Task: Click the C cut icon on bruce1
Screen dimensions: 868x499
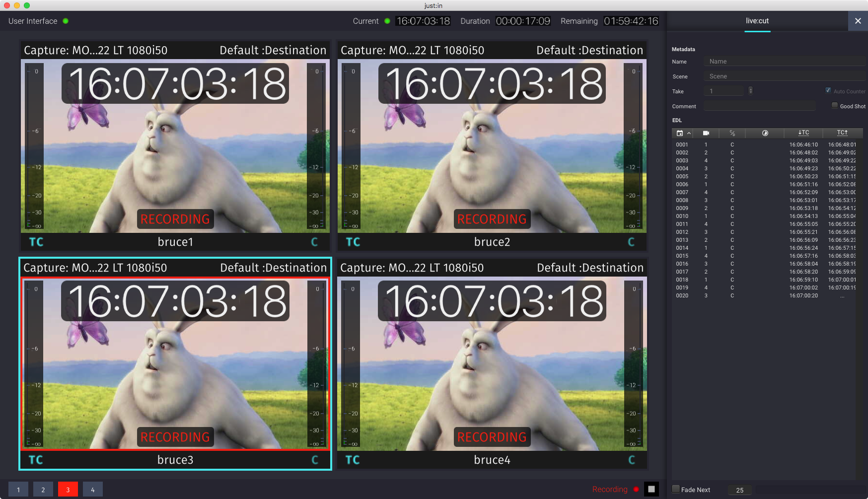Action: 314,242
